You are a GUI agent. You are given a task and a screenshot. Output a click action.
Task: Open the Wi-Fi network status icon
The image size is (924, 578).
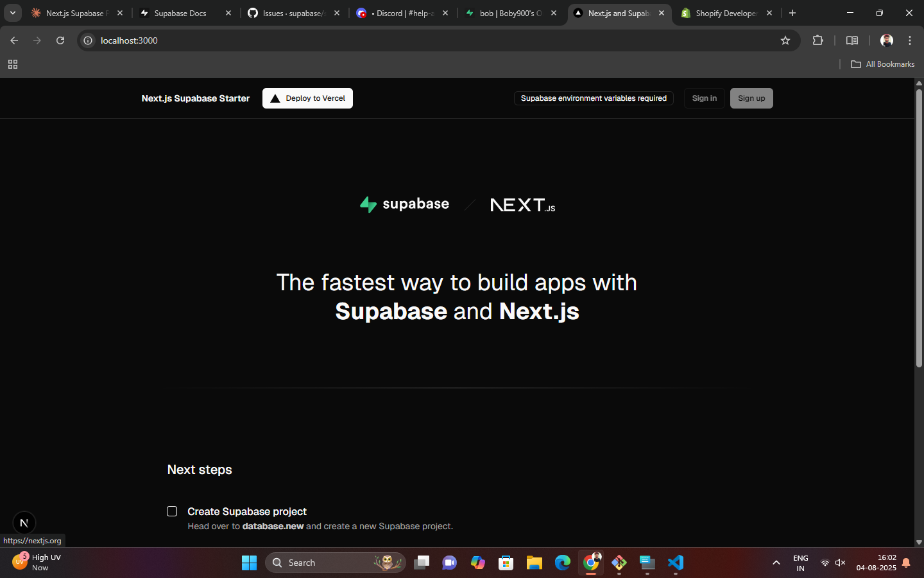point(825,563)
